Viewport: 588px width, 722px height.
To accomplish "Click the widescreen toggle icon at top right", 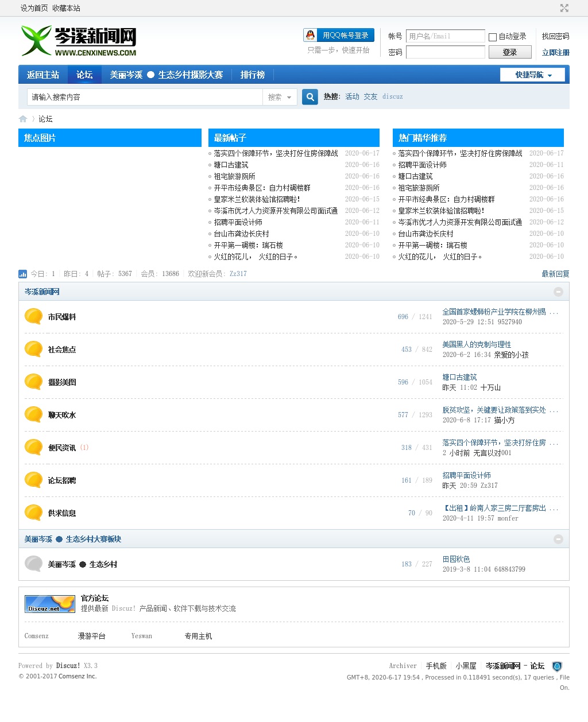I will 564,8.
